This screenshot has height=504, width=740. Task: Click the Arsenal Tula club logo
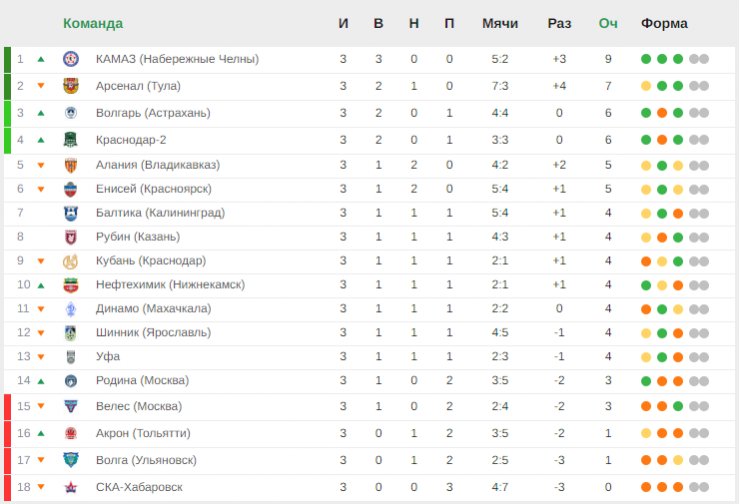71,86
